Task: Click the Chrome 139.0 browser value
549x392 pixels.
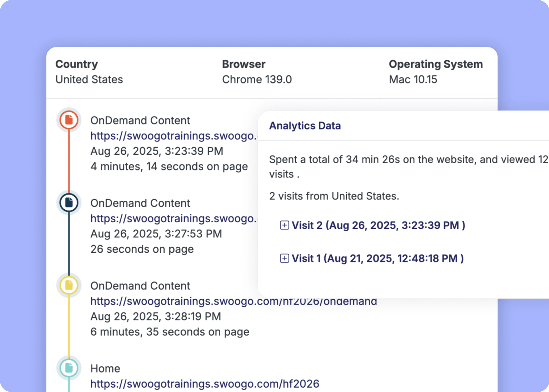Action: (257, 79)
